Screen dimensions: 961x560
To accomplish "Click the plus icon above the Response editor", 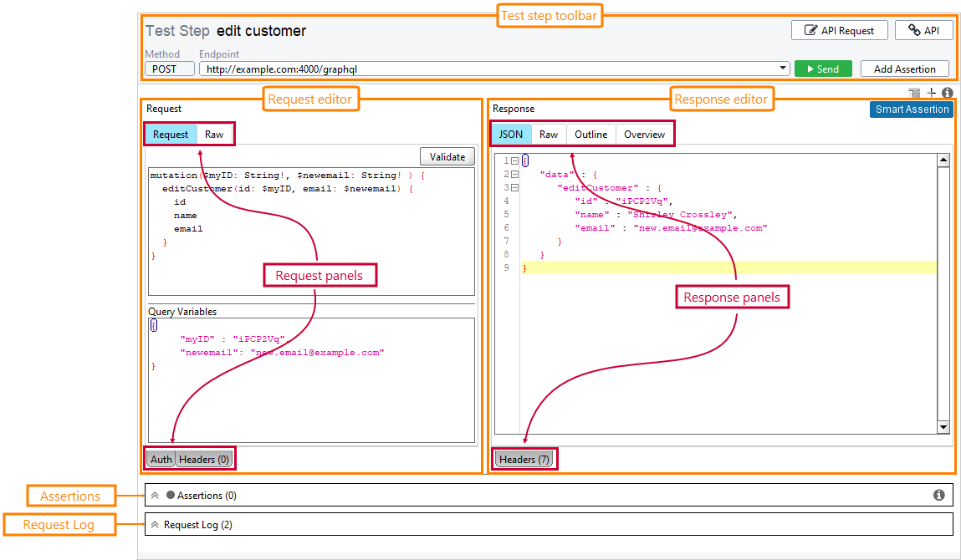I will (932, 93).
